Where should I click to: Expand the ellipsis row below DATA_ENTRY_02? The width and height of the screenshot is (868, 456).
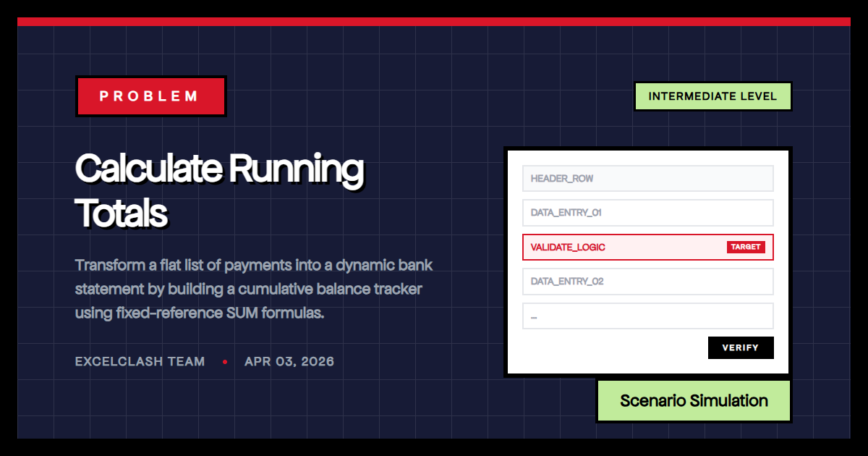tap(647, 316)
